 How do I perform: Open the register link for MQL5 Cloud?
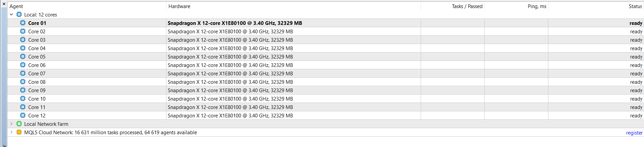point(634,133)
